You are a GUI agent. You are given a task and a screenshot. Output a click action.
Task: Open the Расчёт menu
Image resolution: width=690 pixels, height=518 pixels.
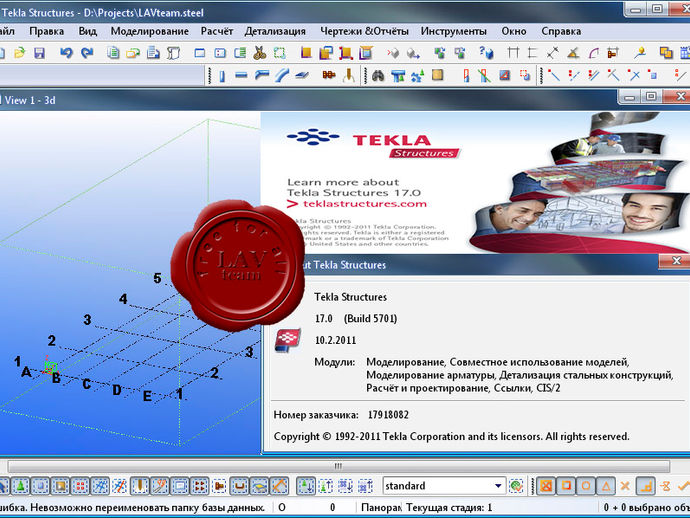coord(217,31)
